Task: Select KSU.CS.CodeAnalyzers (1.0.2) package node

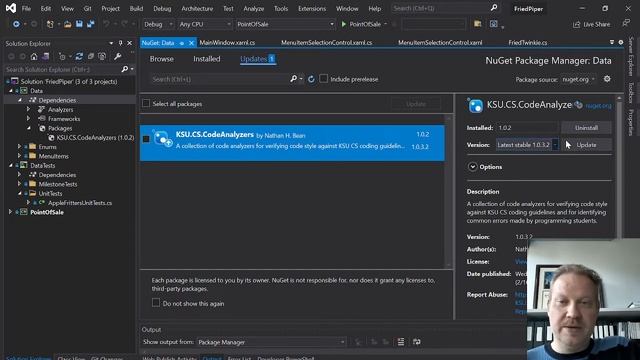Action: coord(95,138)
